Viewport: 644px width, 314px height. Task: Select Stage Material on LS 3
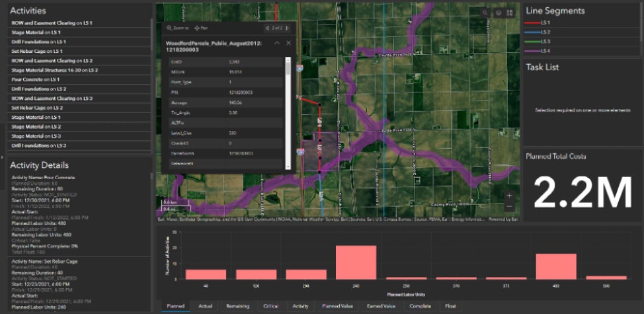79,136
